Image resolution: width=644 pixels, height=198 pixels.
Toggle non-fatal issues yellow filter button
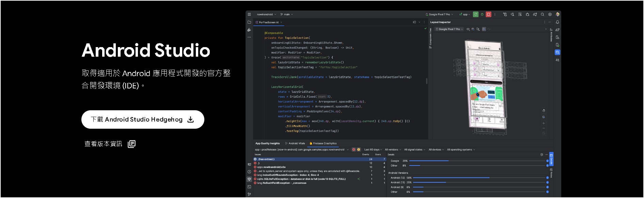(x=359, y=150)
